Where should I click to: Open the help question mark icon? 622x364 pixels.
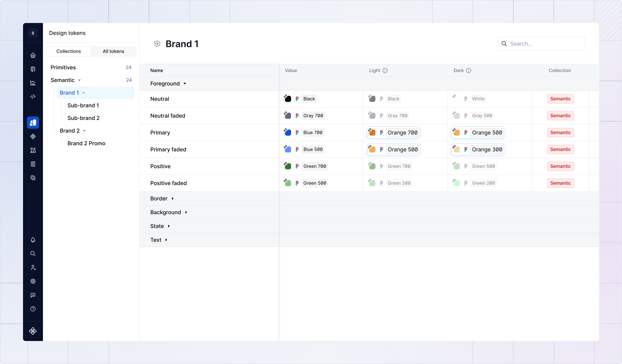pos(33,309)
